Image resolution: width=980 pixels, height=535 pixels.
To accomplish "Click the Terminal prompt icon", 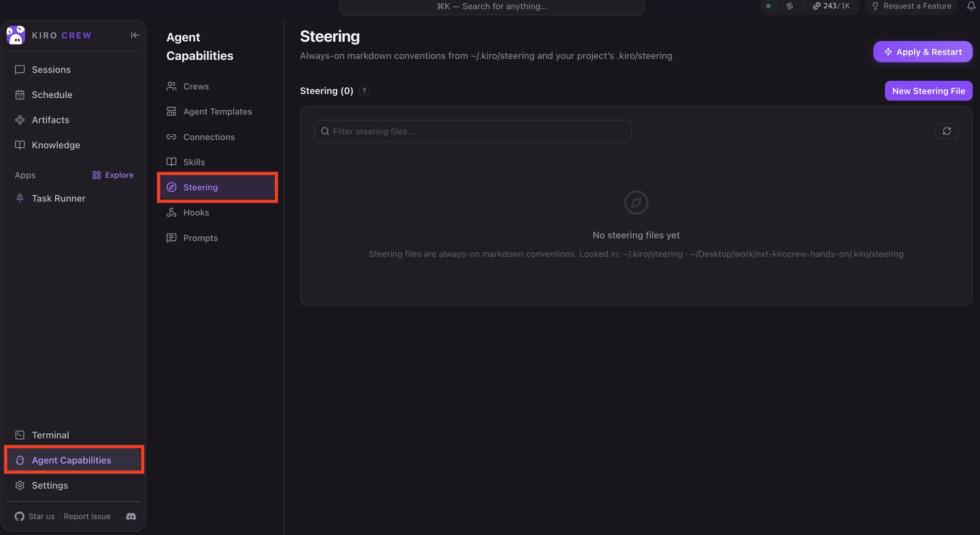I will 20,435.
